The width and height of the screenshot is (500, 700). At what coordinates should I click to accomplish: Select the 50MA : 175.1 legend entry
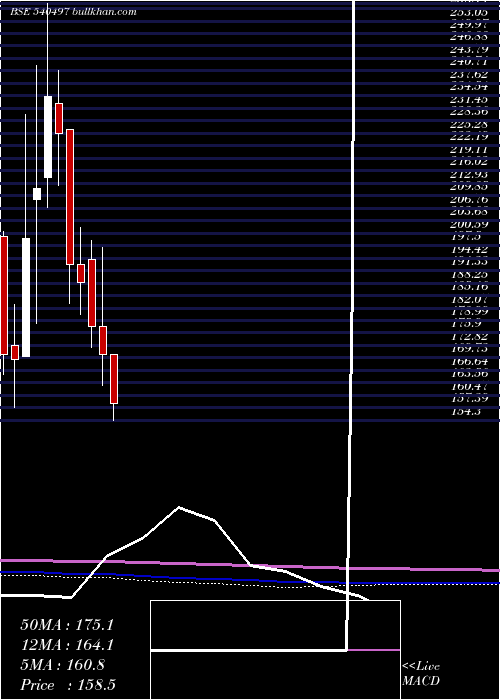click(66, 625)
